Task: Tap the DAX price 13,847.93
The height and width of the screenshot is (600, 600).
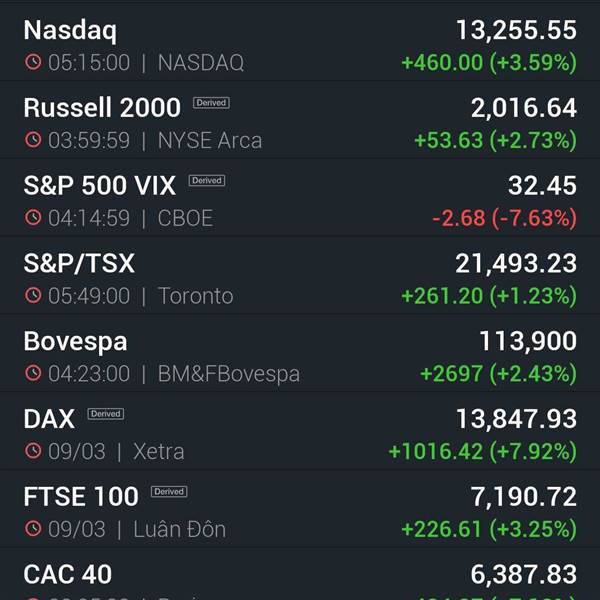Action: (517, 419)
